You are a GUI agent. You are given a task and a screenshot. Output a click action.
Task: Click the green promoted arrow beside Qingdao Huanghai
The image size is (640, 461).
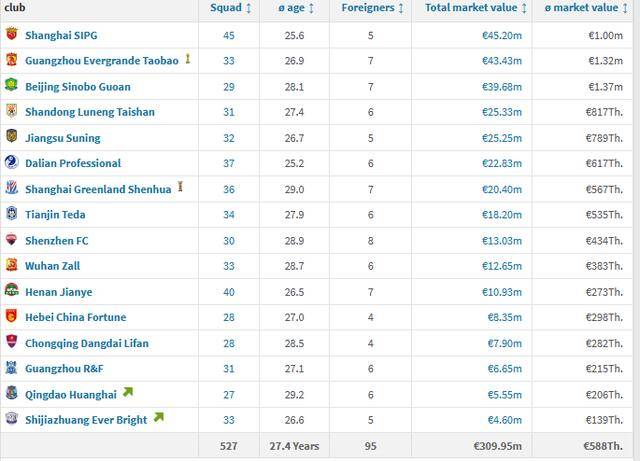pos(128,392)
